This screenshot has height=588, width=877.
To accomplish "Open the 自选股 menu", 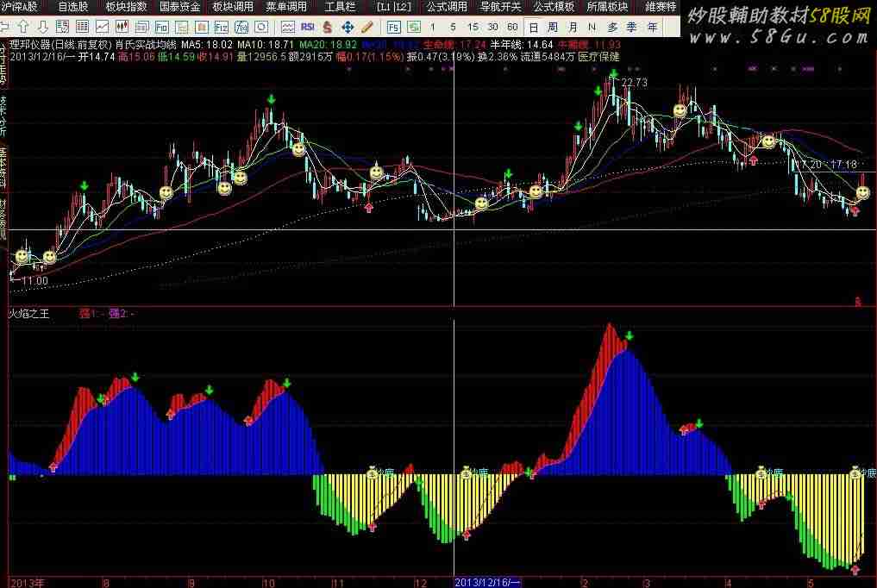I will point(73,7).
